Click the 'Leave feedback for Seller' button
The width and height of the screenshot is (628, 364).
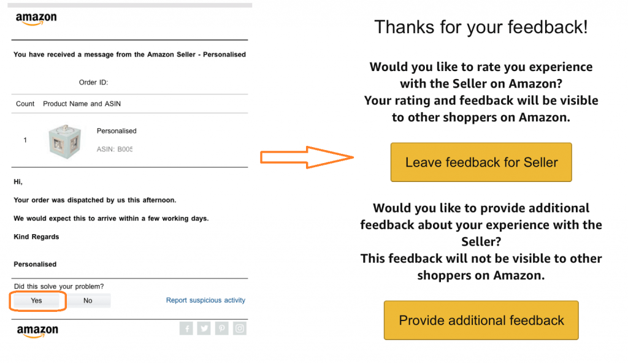pyautogui.click(x=481, y=162)
